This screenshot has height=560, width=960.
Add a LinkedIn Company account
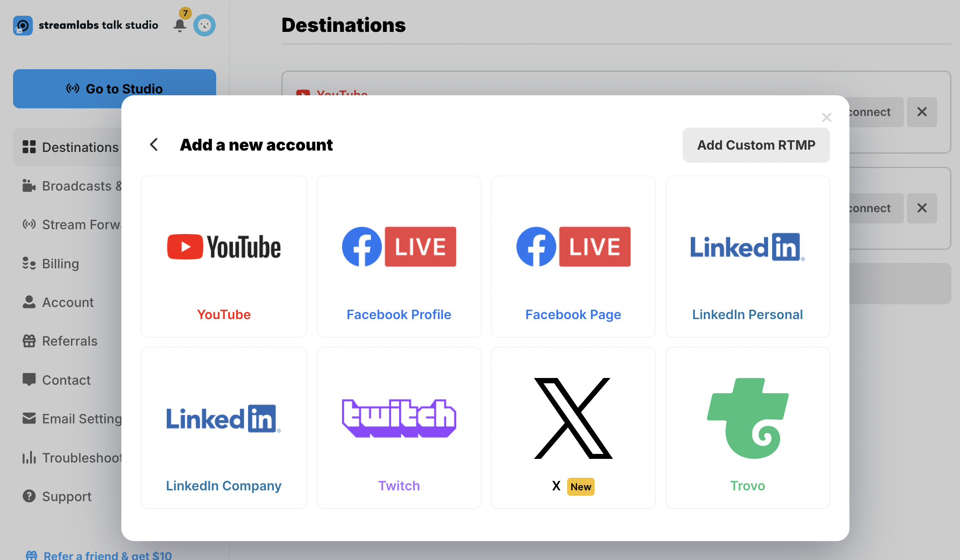pos(223,427)
